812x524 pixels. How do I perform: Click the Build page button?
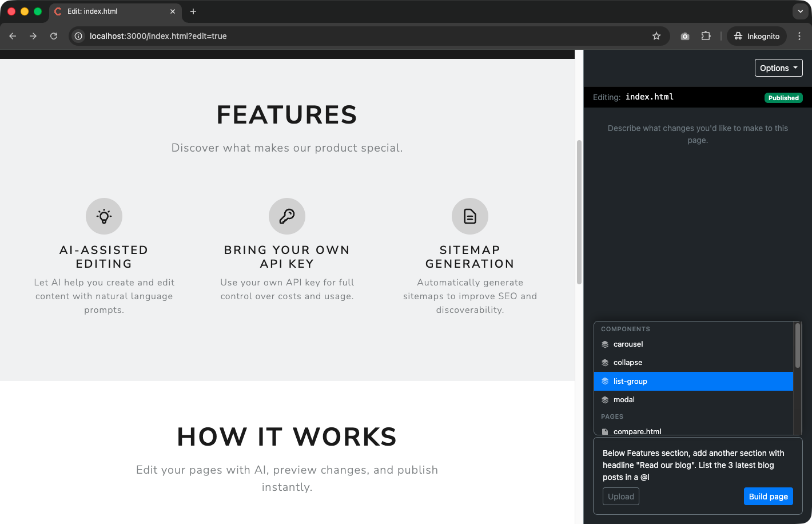(x=768, y=496)
